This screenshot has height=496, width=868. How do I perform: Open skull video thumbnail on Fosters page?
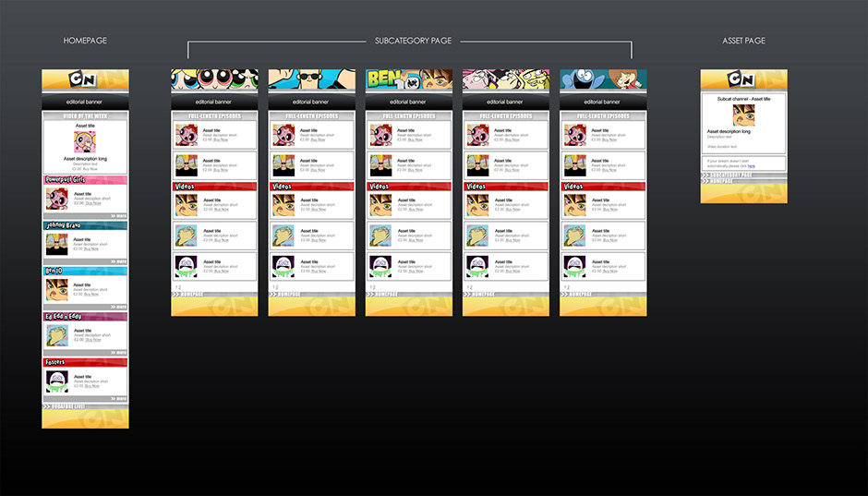click(x=574, y=266)
